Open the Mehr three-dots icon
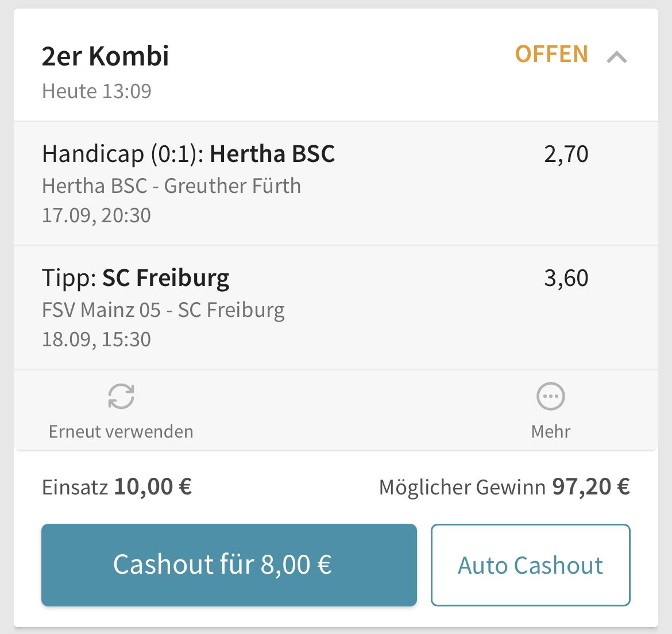Viewport: 672px width, 634px height. [550, 396]
